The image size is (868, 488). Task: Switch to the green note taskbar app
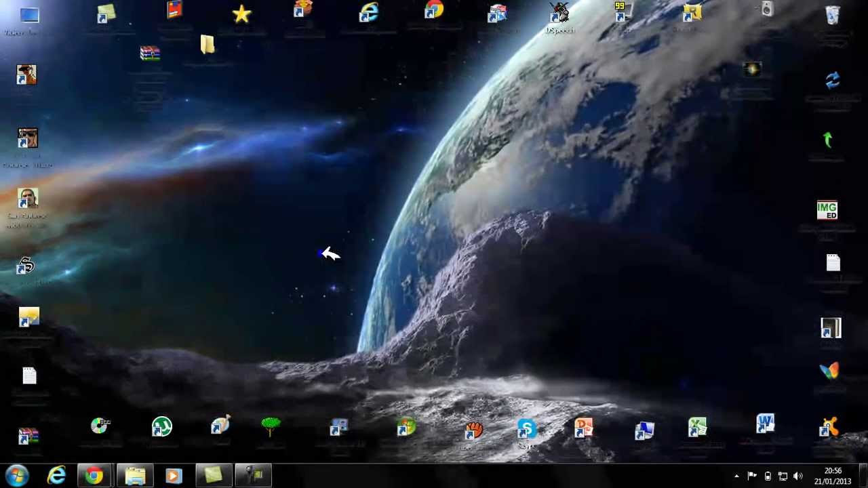coord(214,476)
